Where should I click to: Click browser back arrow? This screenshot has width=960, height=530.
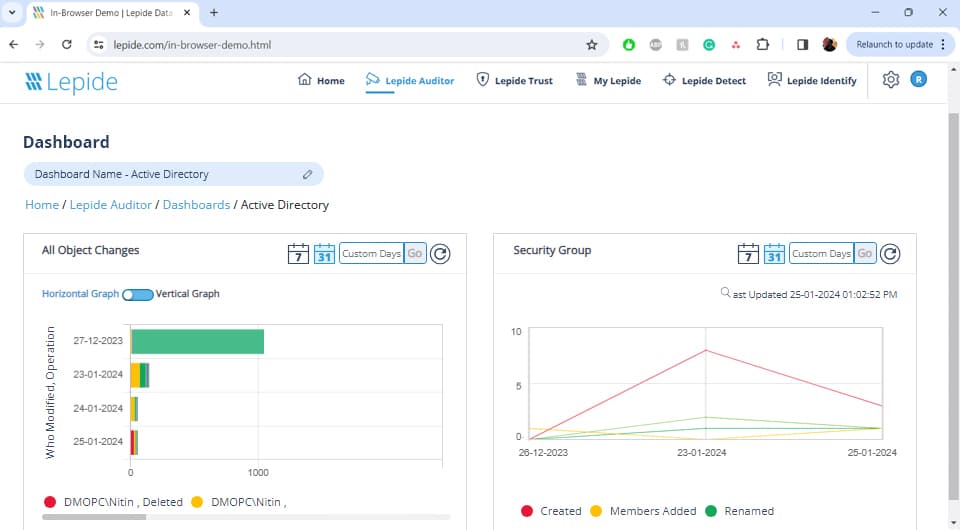click(13, 45)
